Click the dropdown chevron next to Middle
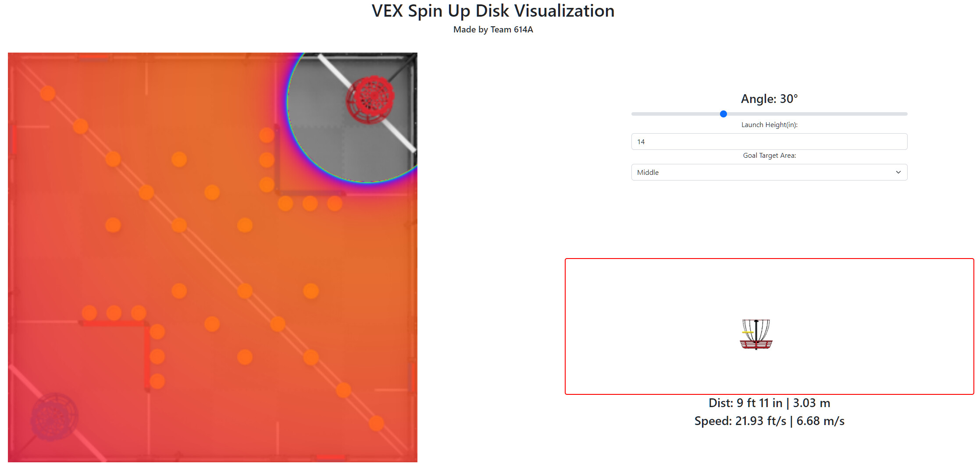This screenshot has width=980, height=468. pyautogui.click(x=898, y=172)
